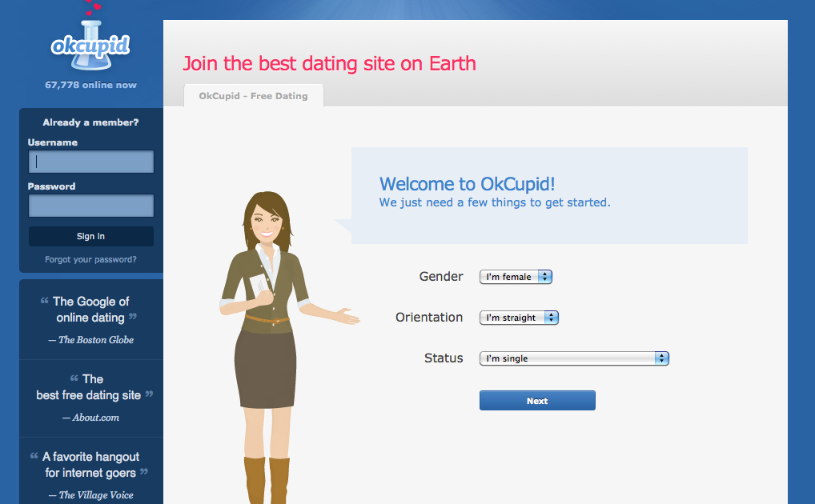Click the Orientation dropdown's arrow control

552,317
